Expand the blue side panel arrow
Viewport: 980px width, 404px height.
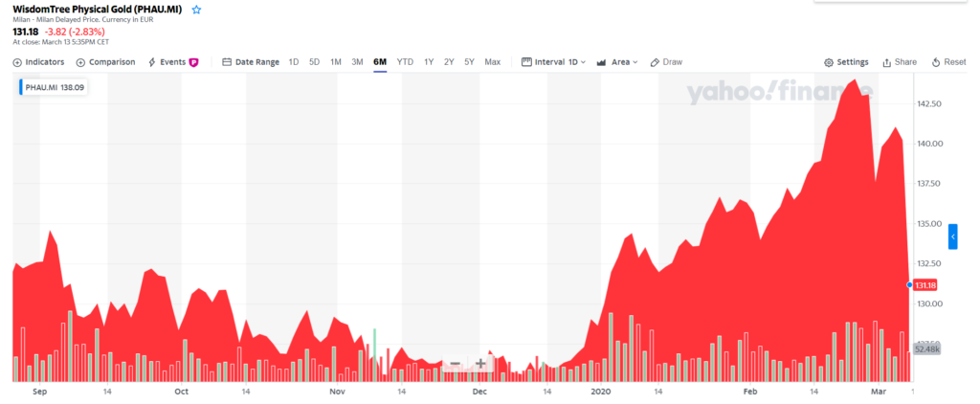click(x=952, y=236)
